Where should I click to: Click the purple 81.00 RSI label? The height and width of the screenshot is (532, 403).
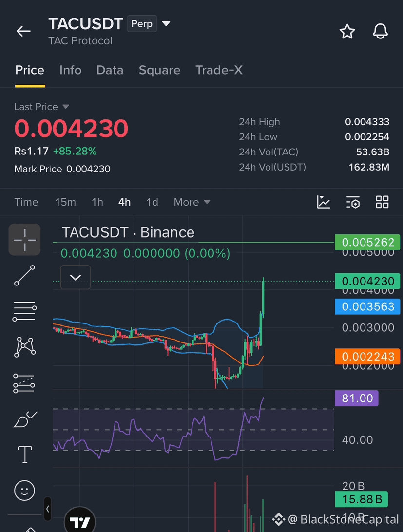pos(357,399)
